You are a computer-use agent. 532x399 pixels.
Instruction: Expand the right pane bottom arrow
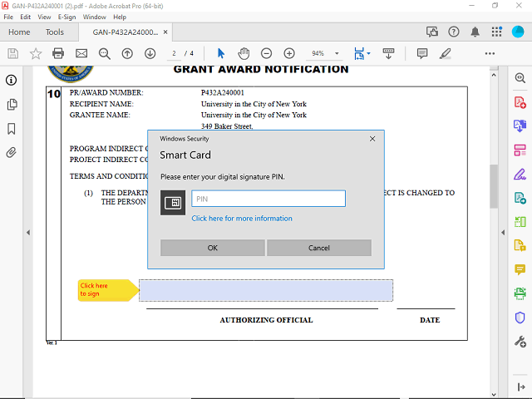coord(521,387)
